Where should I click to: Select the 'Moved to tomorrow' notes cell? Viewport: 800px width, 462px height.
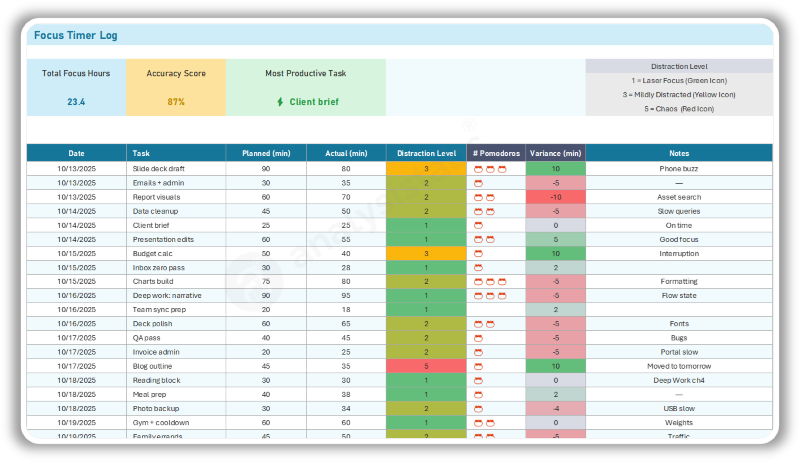[x=679, y=366]
